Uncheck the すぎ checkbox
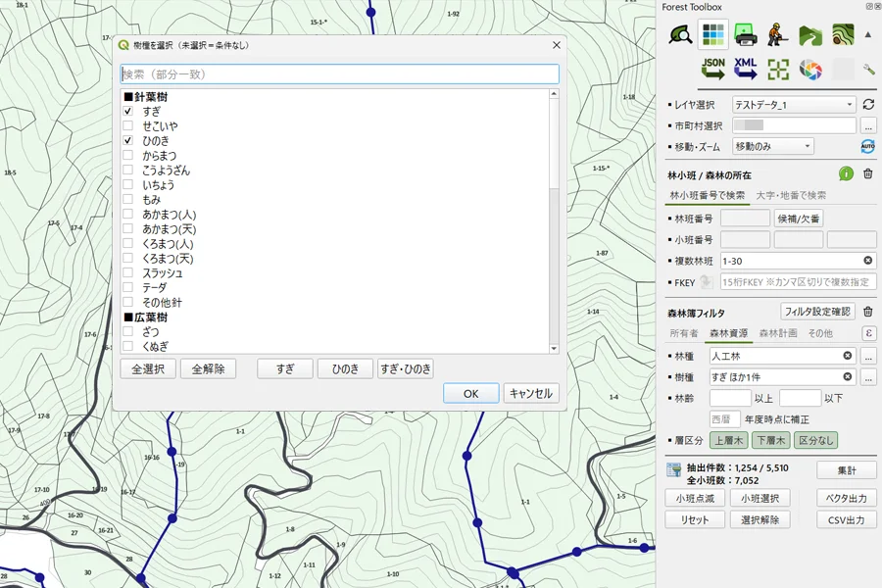Screen dimensions: 882x588 coord(128,111)
